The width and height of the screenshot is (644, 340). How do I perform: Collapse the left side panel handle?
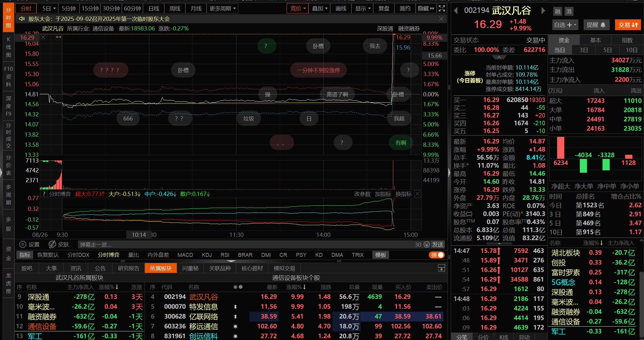1,172
